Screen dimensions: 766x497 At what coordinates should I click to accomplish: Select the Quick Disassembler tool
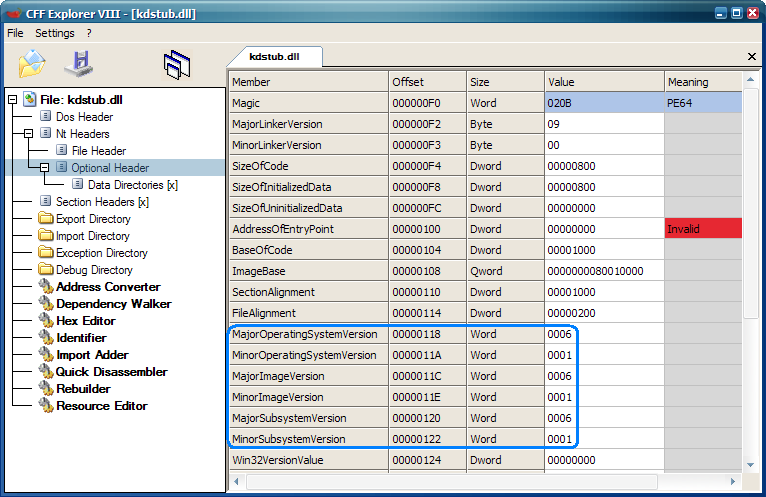tap(111, 372)
